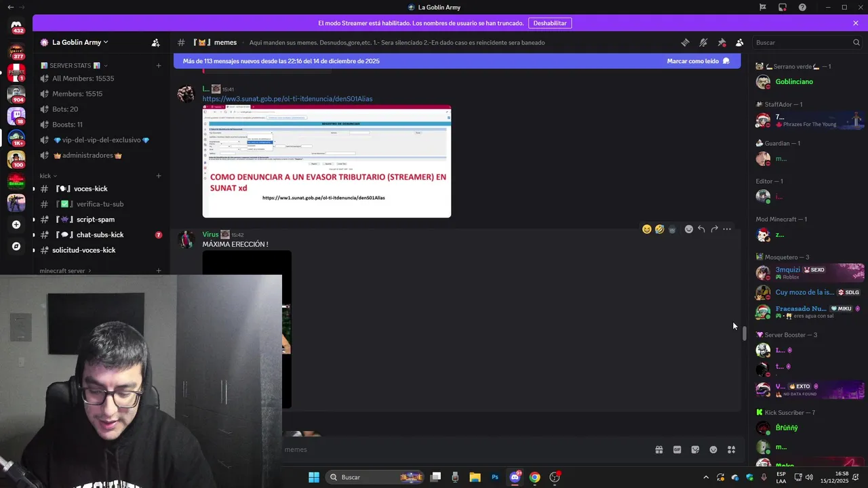The width and height of the screenshot is (868, 488).
Task: Go back with title bar left arrow
Action: [10, 7]
